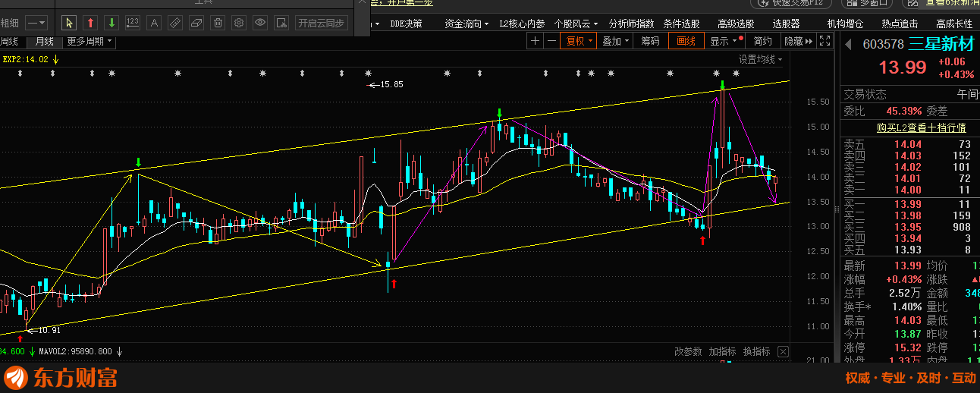Open the 高成长性 menu
The width and height of the screenshot is (980, 393).
953,24
